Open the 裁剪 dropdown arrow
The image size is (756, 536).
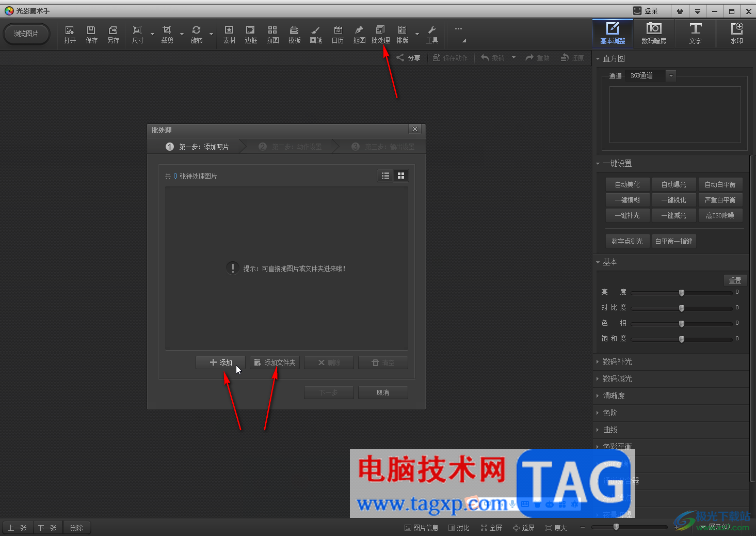pyautogui.click(x=182, y=34)
